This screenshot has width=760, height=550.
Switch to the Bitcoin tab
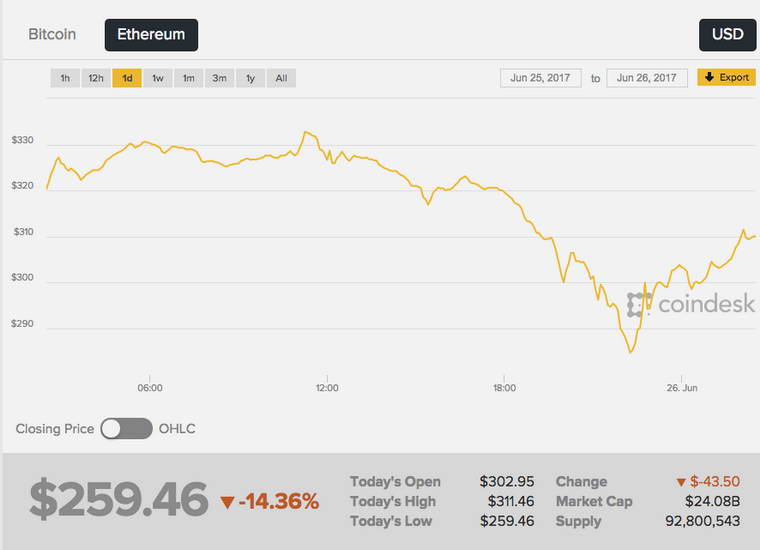point(52,34)
